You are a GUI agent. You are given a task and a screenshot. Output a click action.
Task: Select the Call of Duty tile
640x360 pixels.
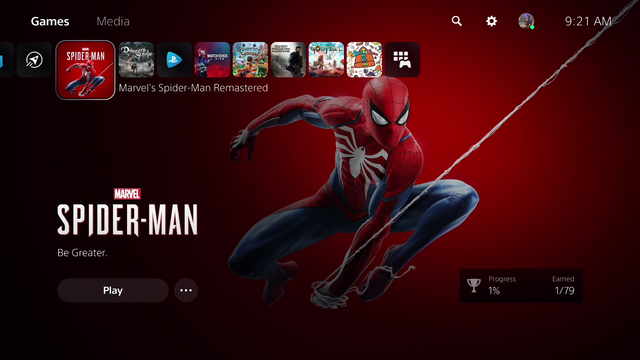(x=288, y=60)
